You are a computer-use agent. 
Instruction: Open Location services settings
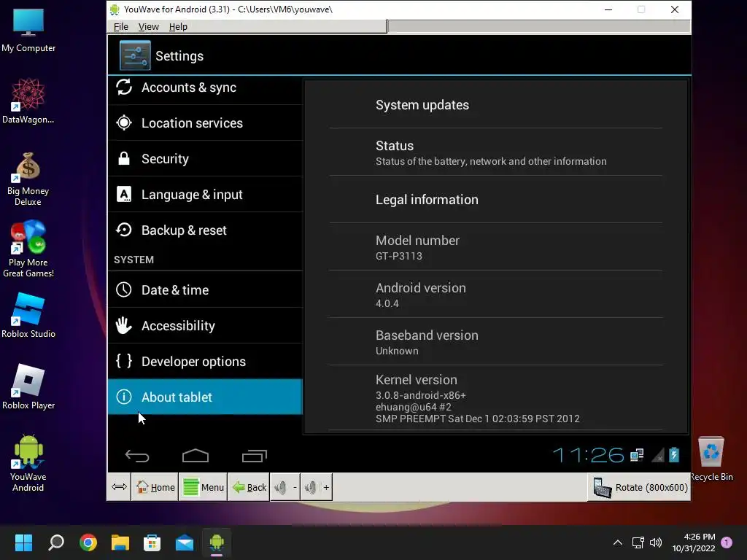(205, 122)
